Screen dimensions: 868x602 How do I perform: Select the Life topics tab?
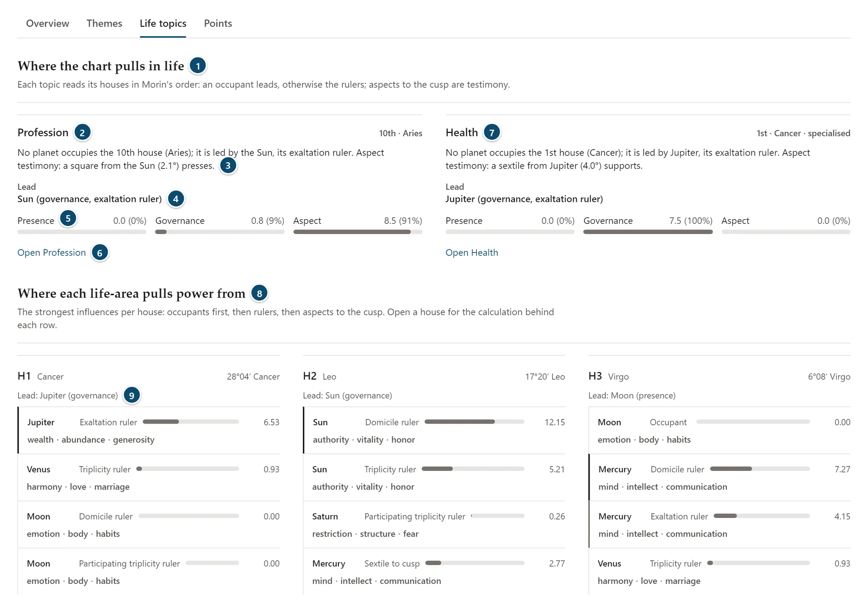point(163,24)
